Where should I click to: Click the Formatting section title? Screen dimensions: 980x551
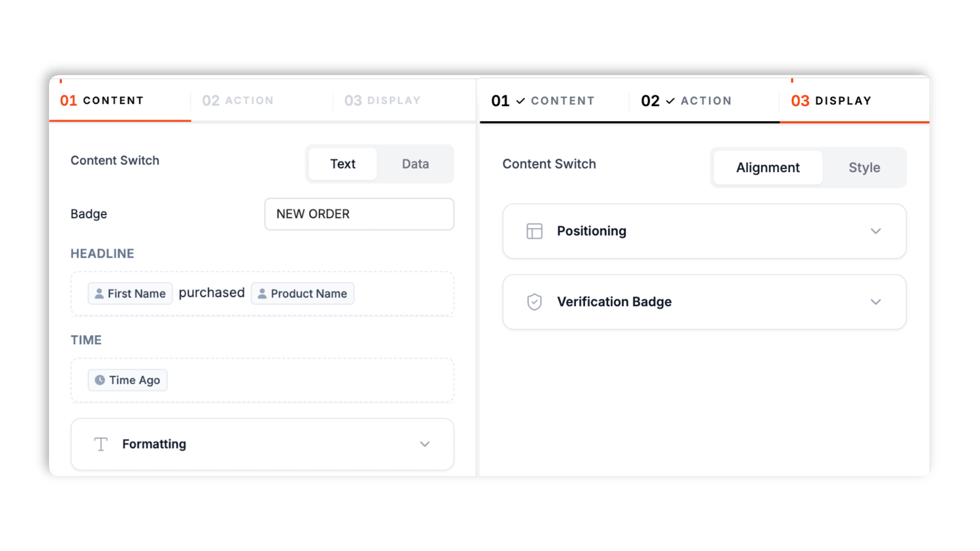(x=154, y=444)
